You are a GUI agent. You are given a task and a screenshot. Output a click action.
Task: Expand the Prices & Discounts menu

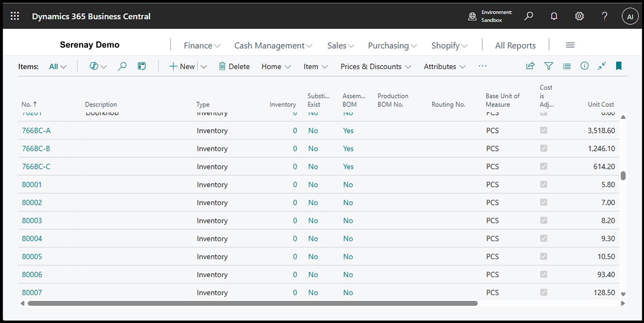376,66
